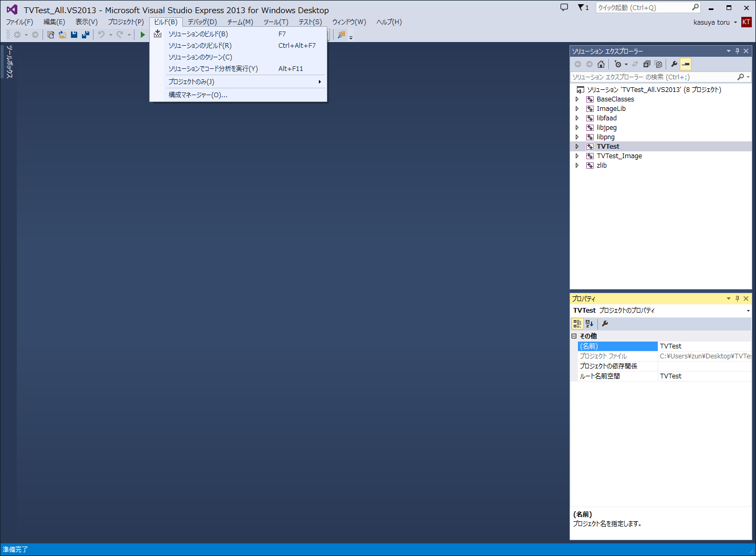
Task: Open Property Pages wrench icon in Properties
Action: [605, 324]
